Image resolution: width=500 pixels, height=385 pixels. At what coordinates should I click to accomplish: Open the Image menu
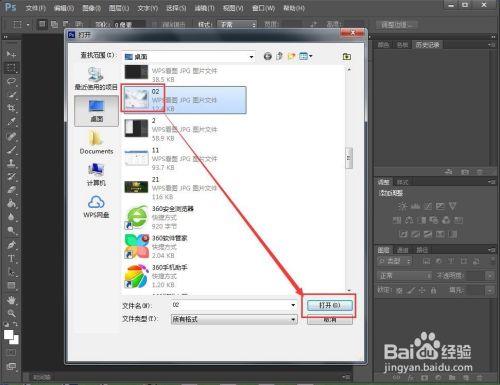click(x=92, y=8)
